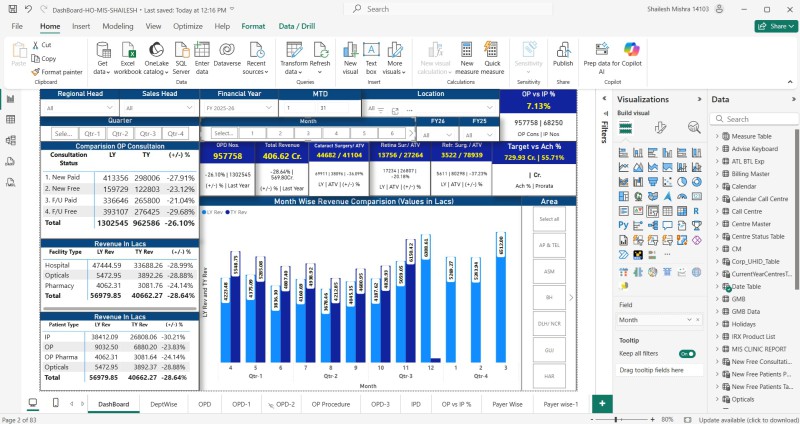
Task: Open the Copilot icon in the ribbon
Action: (x=630, y=50)
